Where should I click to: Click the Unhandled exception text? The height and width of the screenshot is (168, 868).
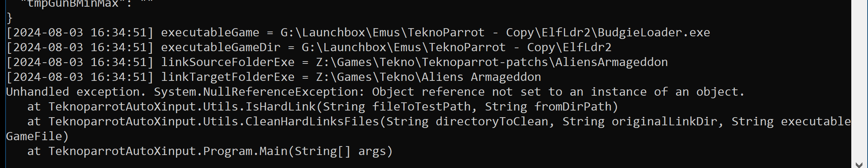pyautogui.click(x=73, y=92)
